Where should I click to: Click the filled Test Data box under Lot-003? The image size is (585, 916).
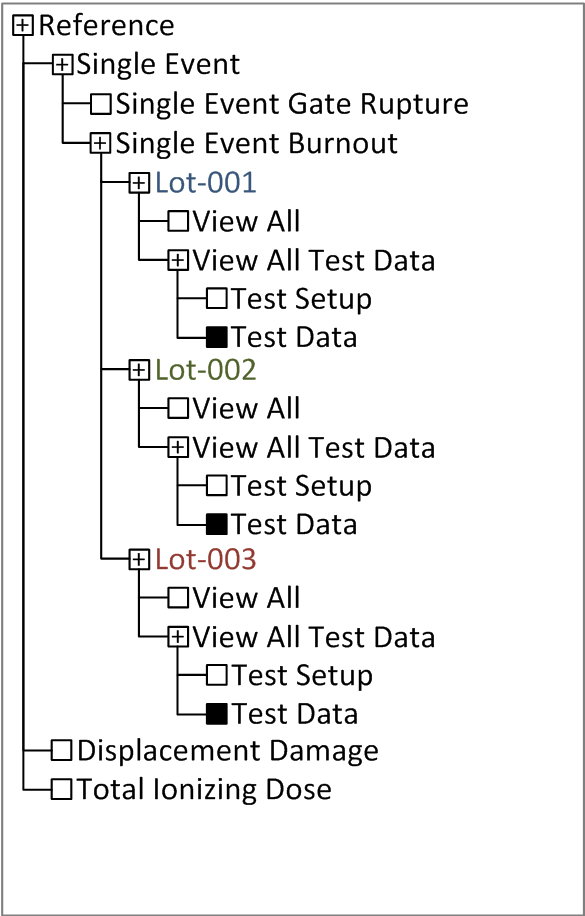coord(217,714)
